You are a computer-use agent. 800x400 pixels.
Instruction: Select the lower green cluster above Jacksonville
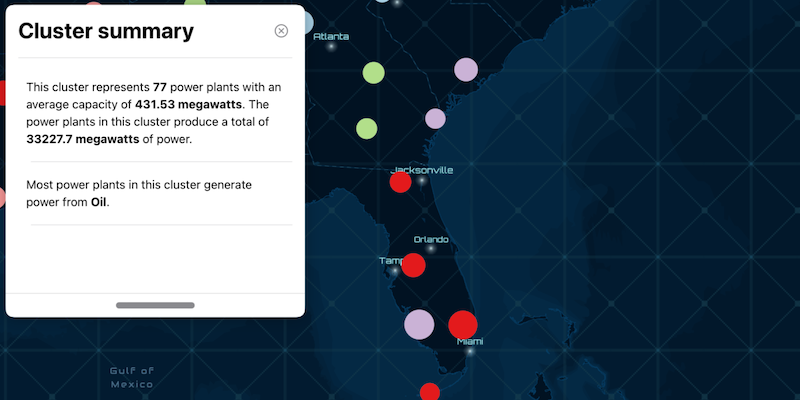367,129
